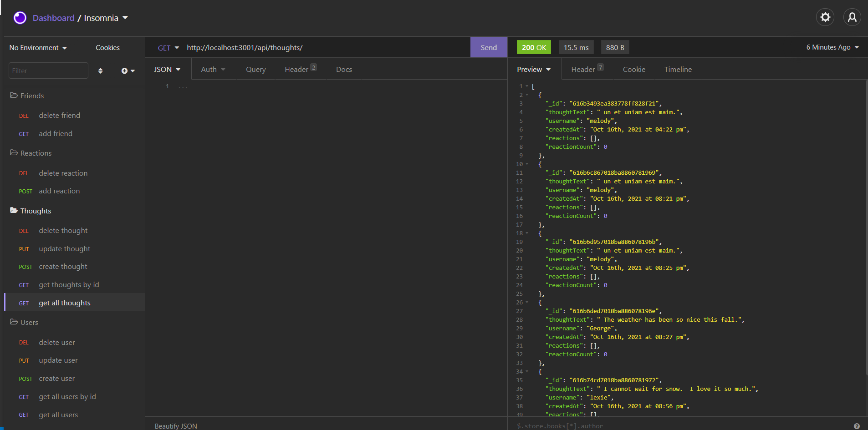Click the 15.5 ms response time badge
The width and height of the screenshot is (868, 430).
576,47
